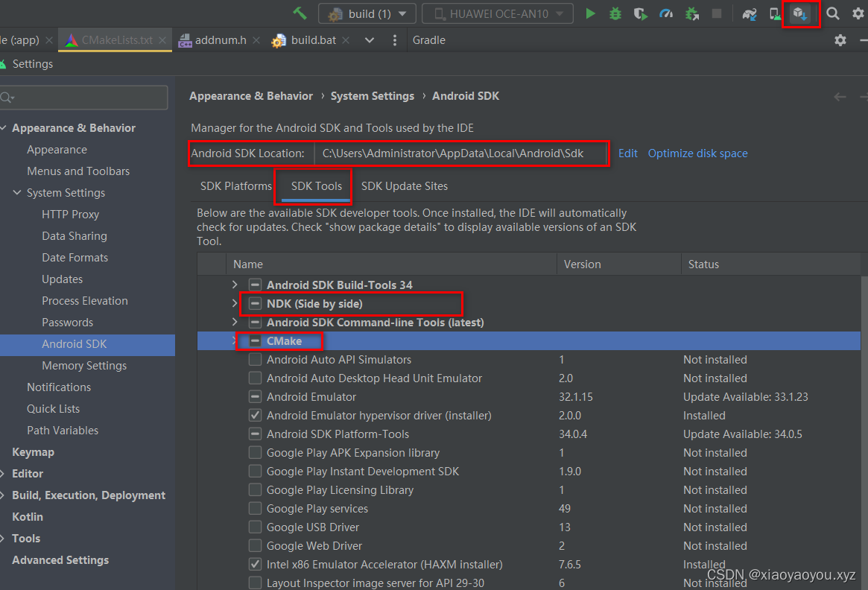Viewport: 868px width, 590px height.
Task: Collapse System Settings tree node
Action: (17, 193)
